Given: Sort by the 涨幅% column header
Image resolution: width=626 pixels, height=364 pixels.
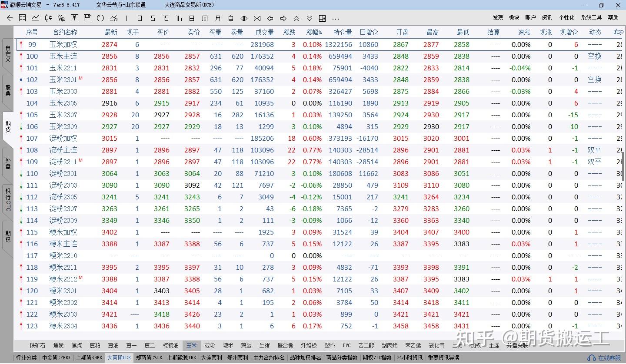Looking at the screenshot, I should 314,33.
